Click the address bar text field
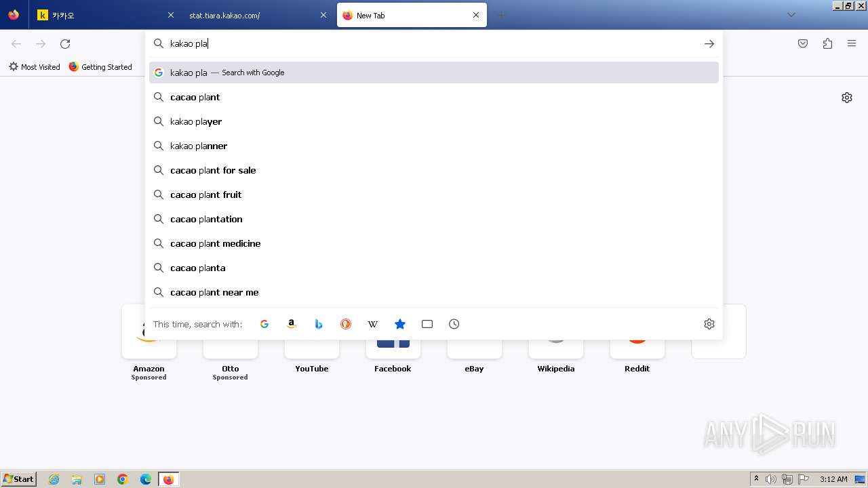 point(434,43)
